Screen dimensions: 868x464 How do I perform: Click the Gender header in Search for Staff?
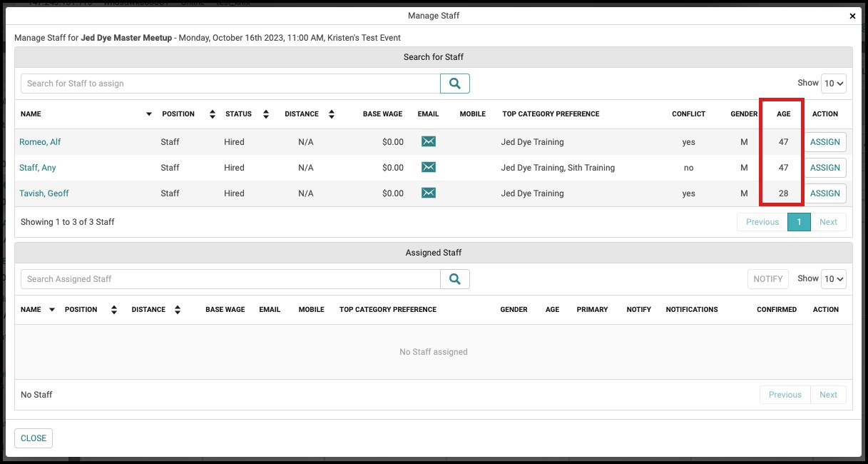coord(744,114)
